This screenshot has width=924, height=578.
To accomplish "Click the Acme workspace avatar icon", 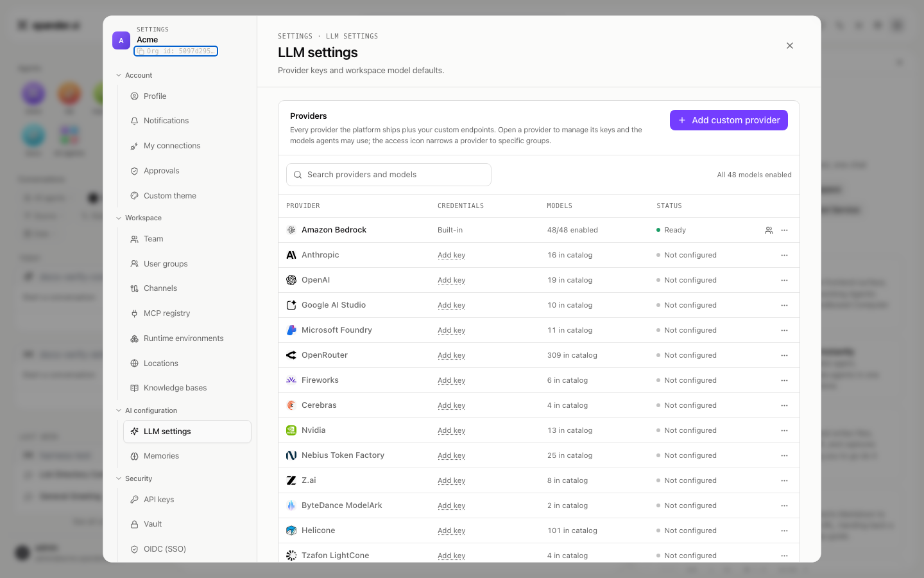I will coord(121,40).
